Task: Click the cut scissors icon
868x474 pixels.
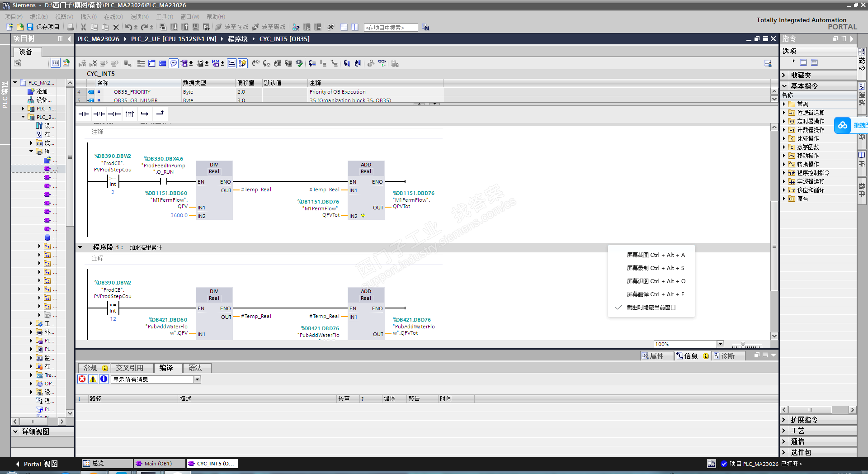Action: click(x=84, y=27)
